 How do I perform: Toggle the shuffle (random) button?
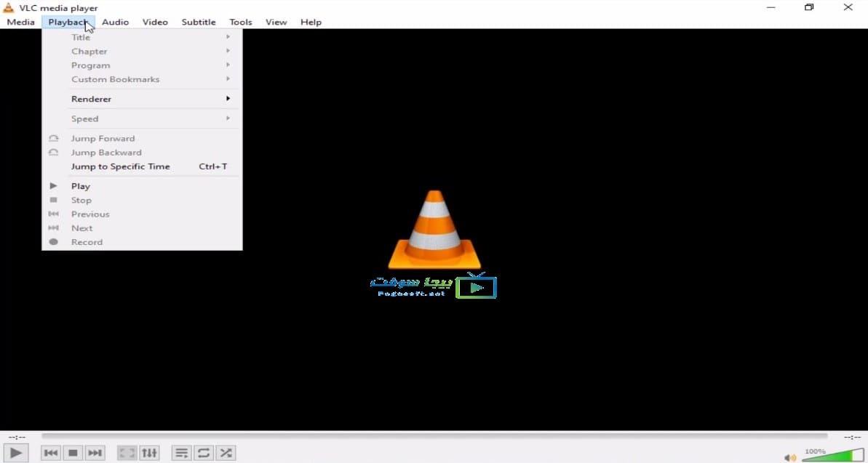coord(226,453)
